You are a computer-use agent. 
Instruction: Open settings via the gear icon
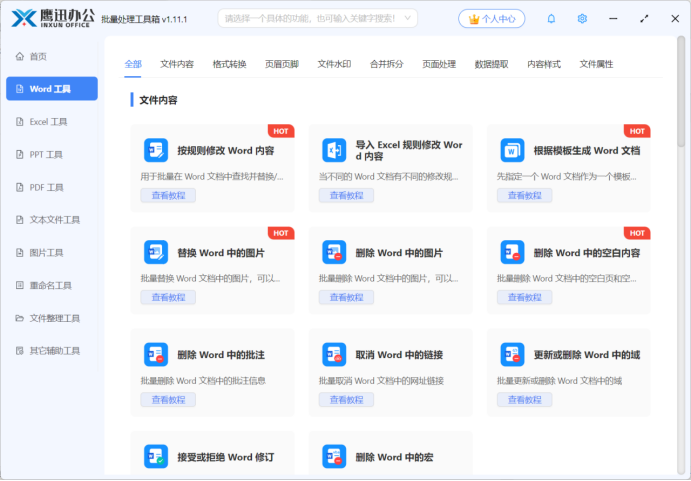[582, 19]
